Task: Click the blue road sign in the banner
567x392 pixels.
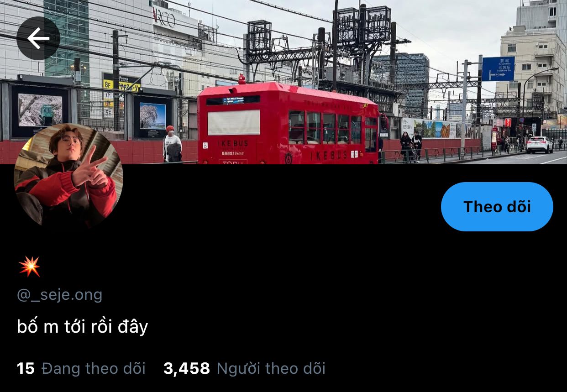Action: coord(498,69)
